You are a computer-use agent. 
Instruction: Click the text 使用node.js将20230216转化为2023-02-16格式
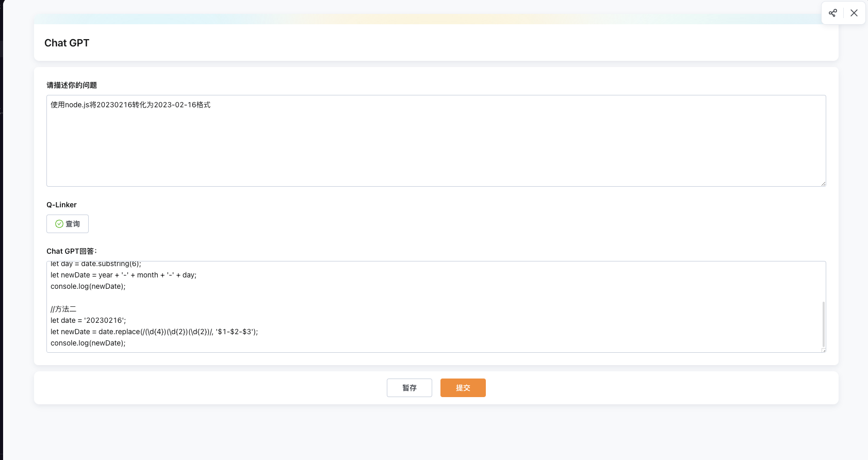[x=130, y=105]
